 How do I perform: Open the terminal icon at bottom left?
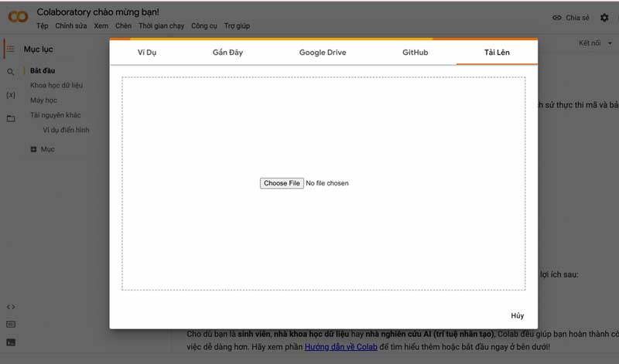click(x=10, y=342)
